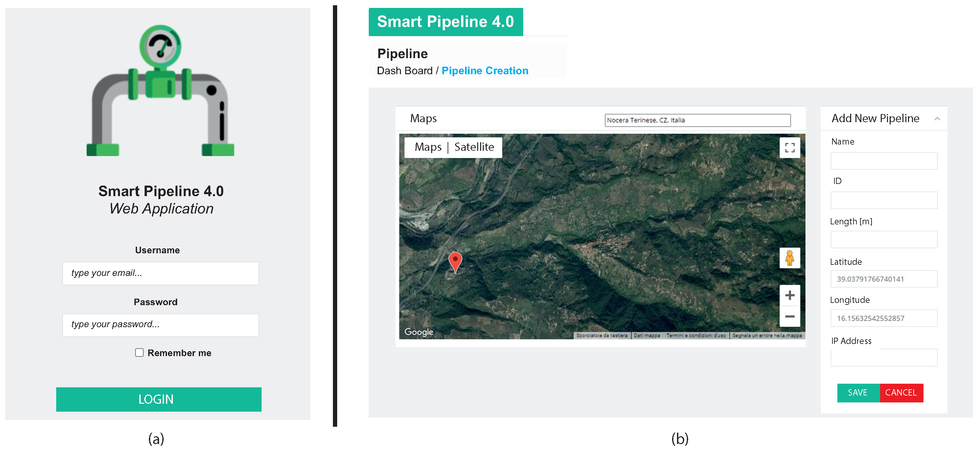
Task: Click the map fullscreen icon
Action: pyautogui.click(x=789, y=148)
